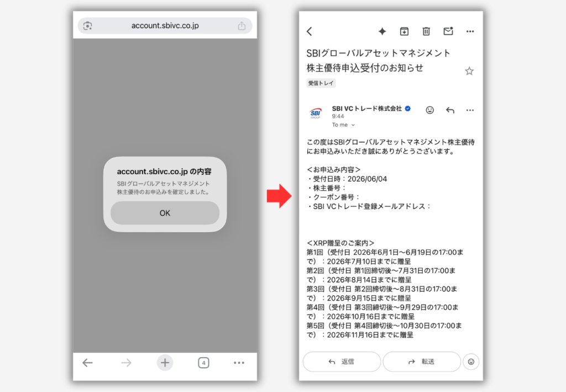Screen dimensions: 566x392
Task: Tap the 9:44 received time
Action: click(x=338, y=116)
